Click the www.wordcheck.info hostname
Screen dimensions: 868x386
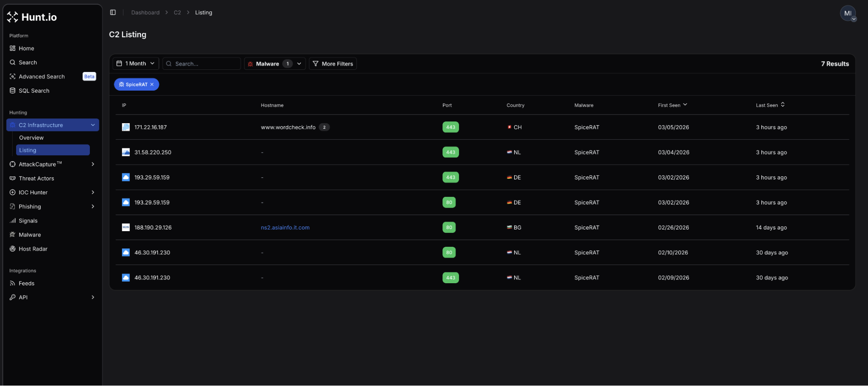pyautogui.click(x=288, y=127)
